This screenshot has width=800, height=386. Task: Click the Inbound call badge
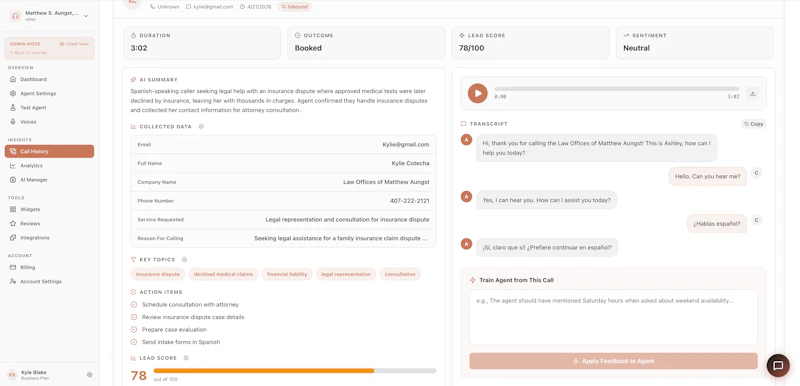[x=294, y=7]
